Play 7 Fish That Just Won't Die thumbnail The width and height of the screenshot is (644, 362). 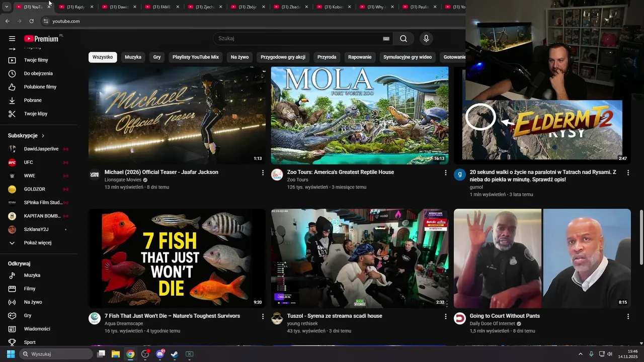click(x=177, y=258)
